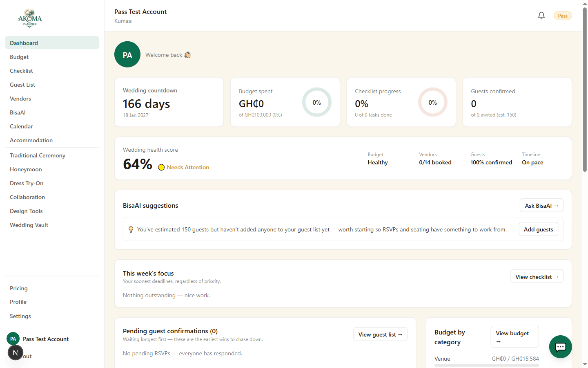
Task: Open Design Tools
Action: [52, 211]
